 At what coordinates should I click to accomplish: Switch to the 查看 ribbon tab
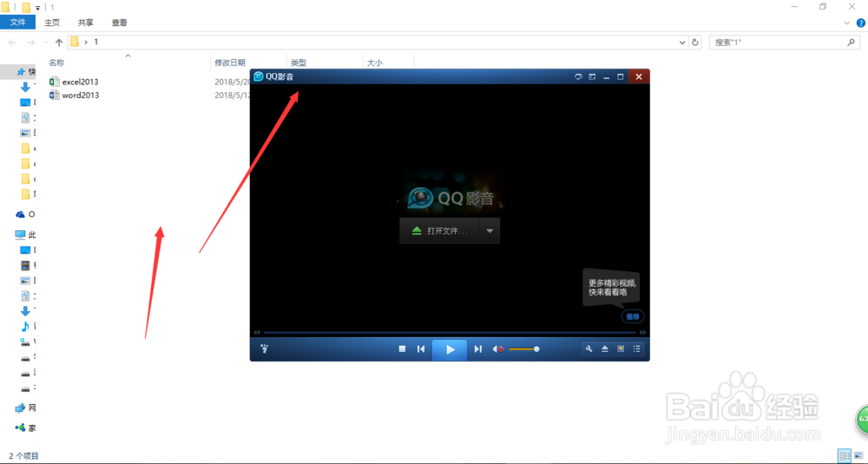click(x=120, y=23)
